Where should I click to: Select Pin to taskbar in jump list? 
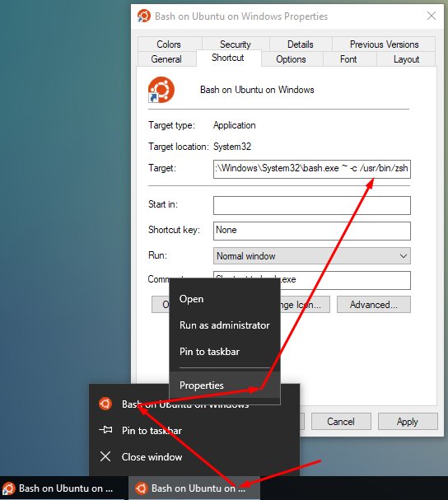[194, 431]
